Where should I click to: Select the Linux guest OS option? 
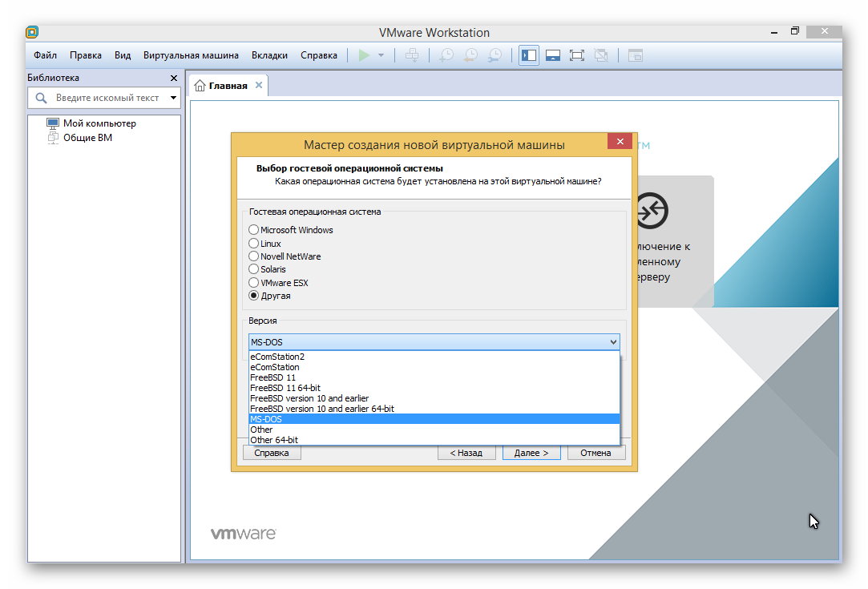point(254,243)
